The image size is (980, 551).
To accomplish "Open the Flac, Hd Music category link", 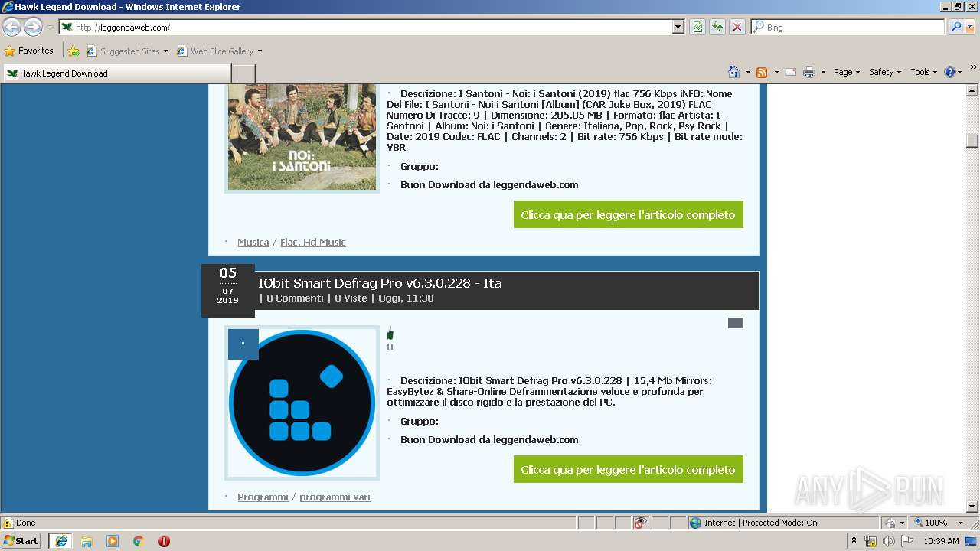I will tap(312, 242).
